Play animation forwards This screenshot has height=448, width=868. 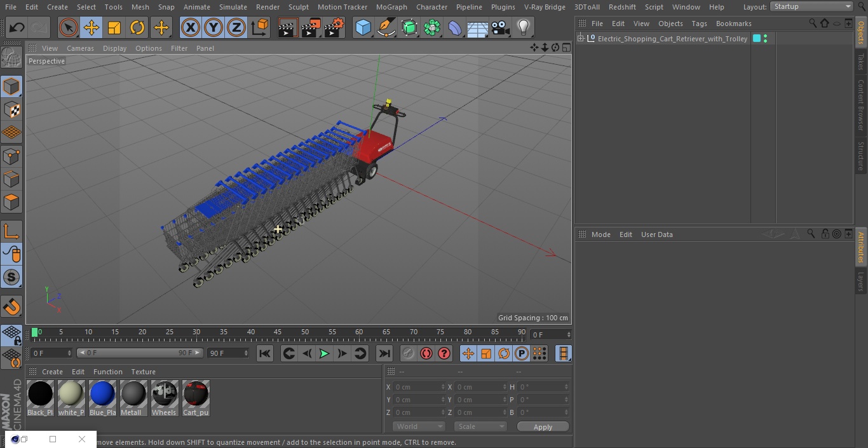324,354
